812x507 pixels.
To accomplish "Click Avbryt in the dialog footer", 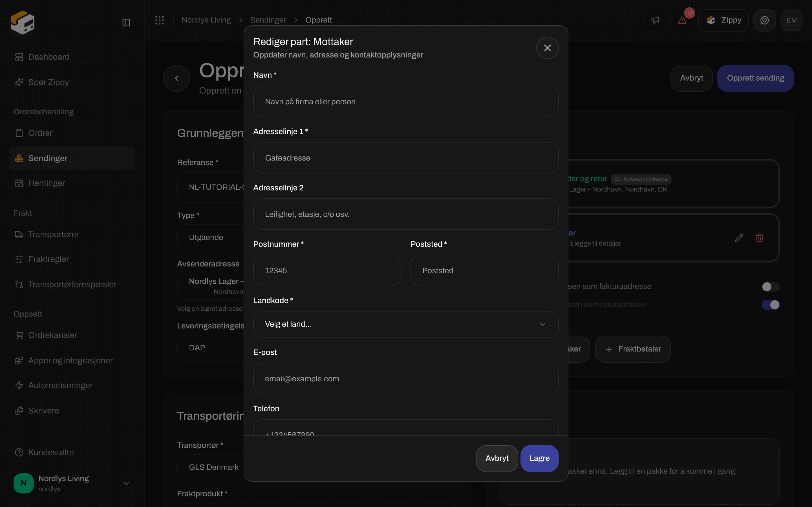I will (x=497, y=458).
